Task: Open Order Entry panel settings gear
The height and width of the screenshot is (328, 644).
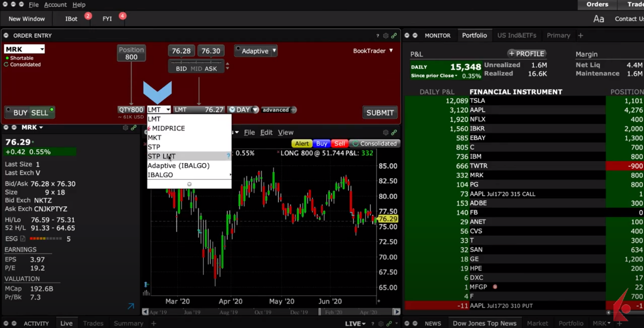Action: 385,36
